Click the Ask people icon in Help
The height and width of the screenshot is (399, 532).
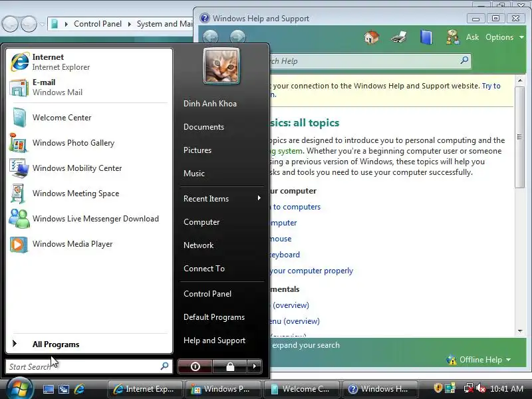point(453,37)
